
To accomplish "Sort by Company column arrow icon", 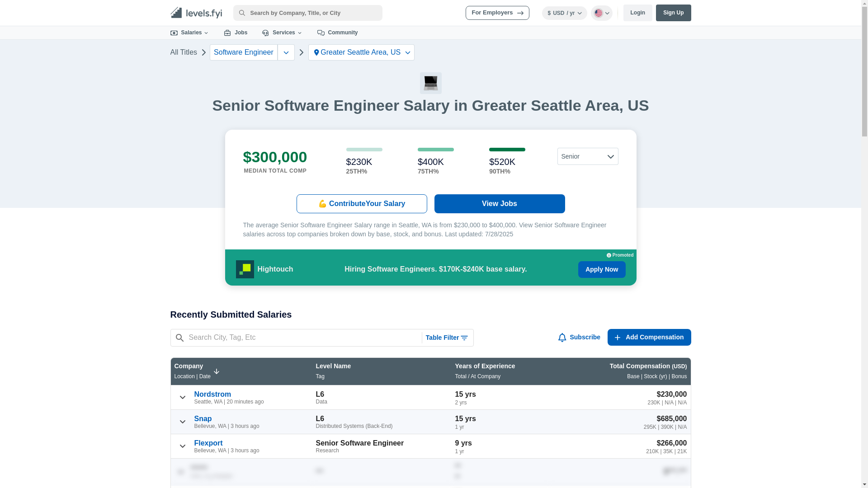I will point(217,371).
